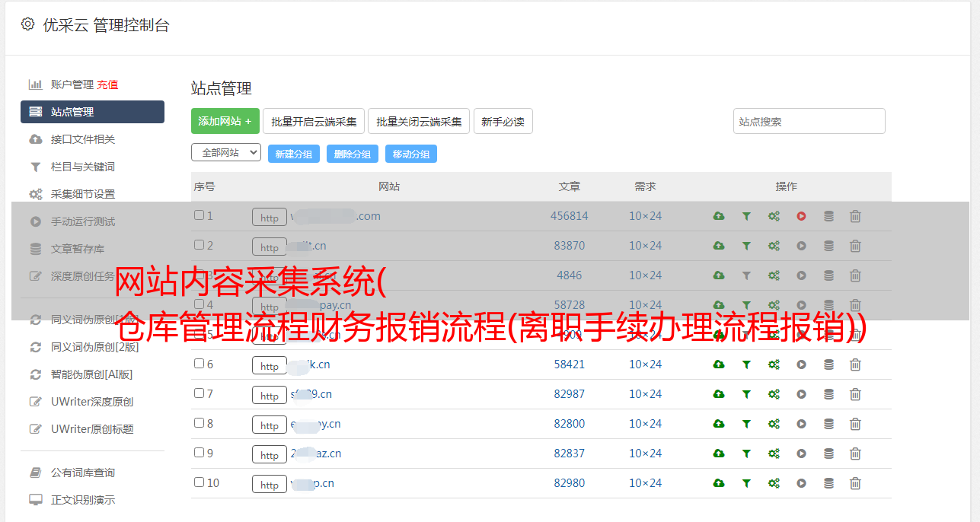Go to 栏目与关键词 in the sidebar

point(83,167)
